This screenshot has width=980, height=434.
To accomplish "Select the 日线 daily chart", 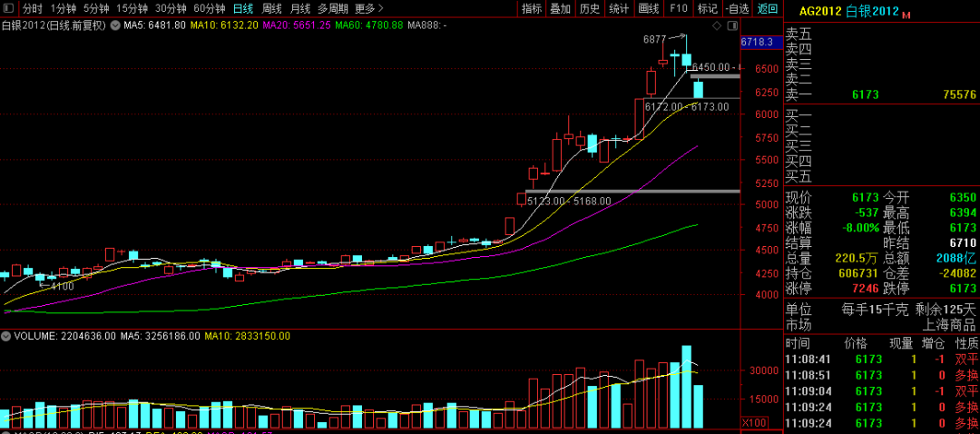I will point(242,9).
